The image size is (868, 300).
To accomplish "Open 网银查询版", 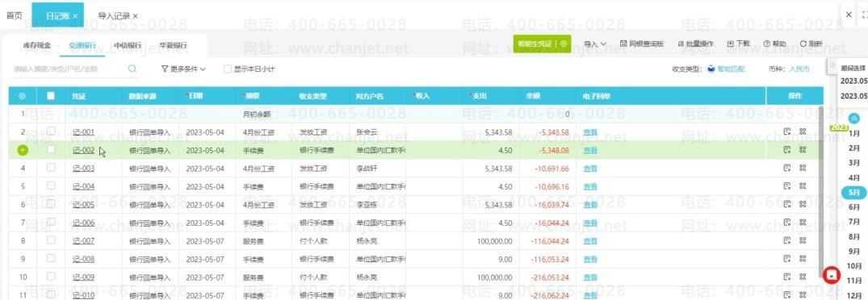I will click(642, 44).
